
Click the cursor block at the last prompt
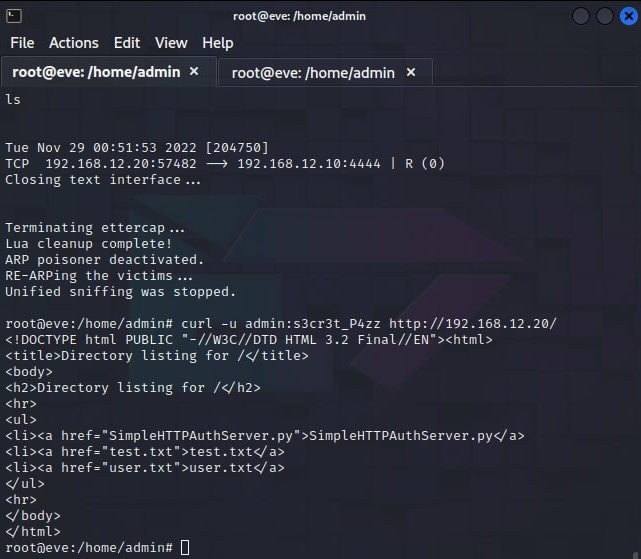[184, 548]
